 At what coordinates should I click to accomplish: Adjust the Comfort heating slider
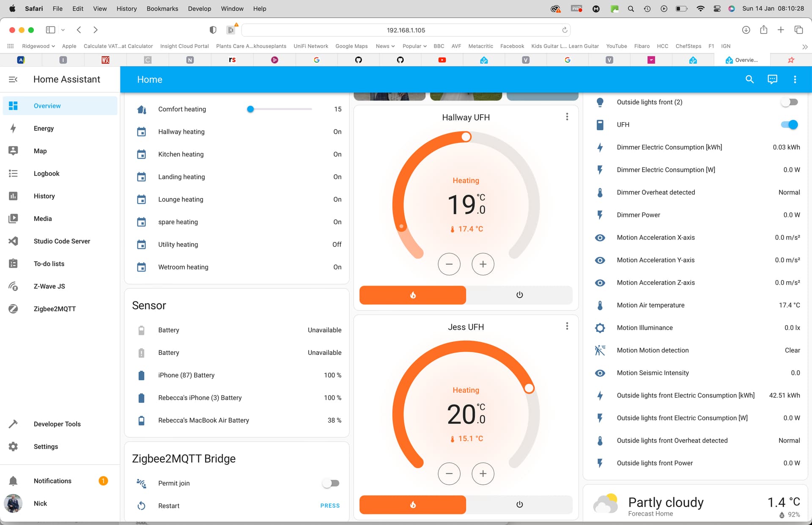tap(250, 109)
